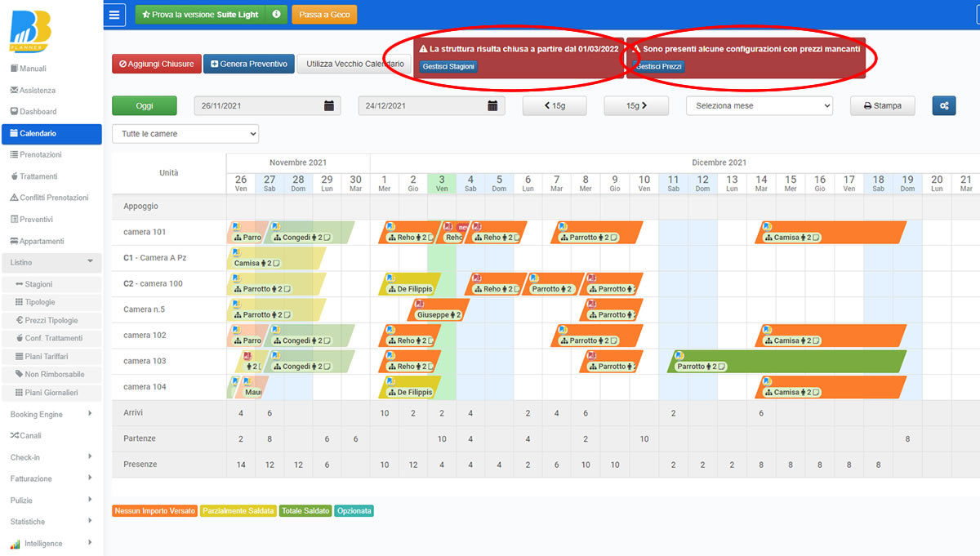Click the info icon beside Suite Light
980x556 pixels.
point(276,15)
